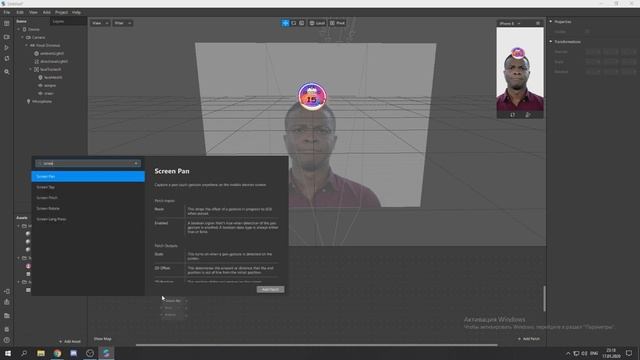
Task: Click the patch editor horizontal scrollbar
Action: coord(316,345)
